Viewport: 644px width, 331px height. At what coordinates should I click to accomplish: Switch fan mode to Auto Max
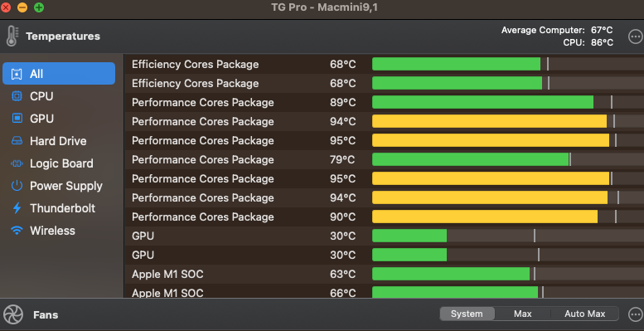click(x=584, y=314)
